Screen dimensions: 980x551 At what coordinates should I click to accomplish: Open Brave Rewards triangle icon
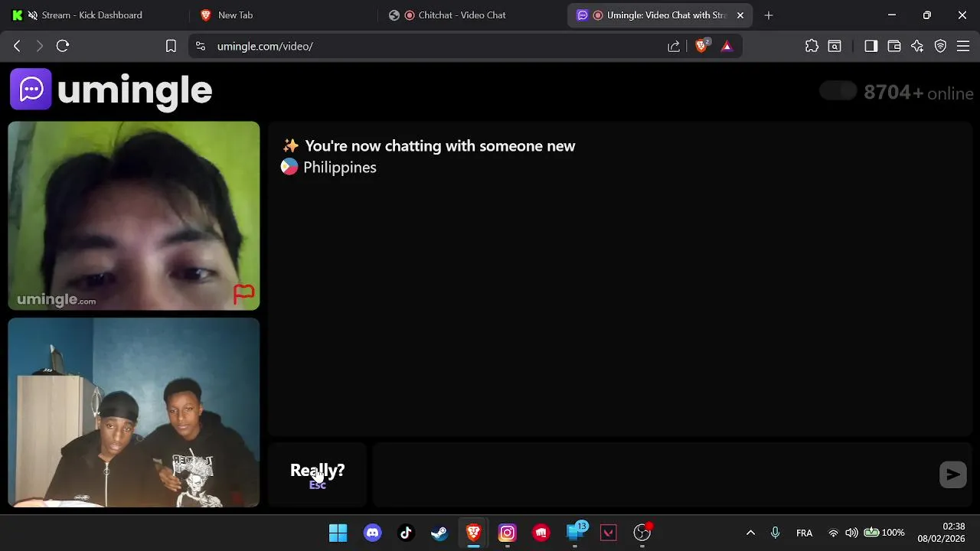[x=727, y=46]
